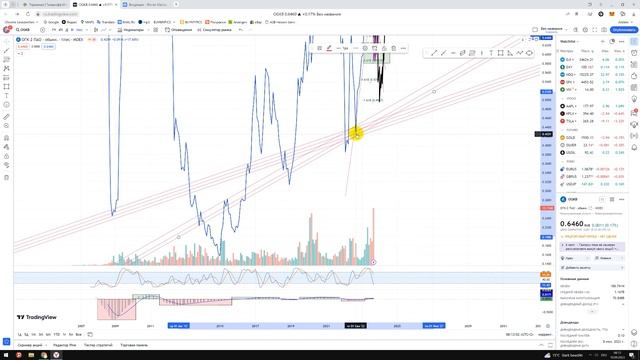Open Скринер акций tab
This screenshot has width=640, height=360.
point(31,345)
